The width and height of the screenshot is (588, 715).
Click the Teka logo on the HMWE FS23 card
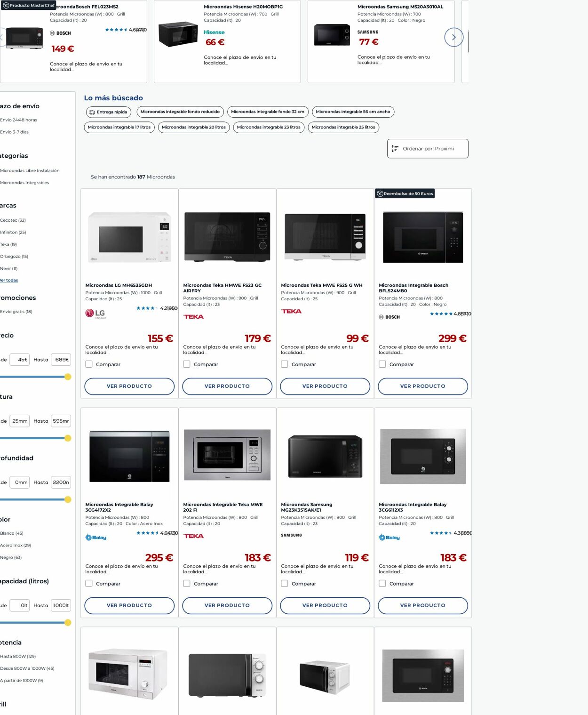[x=193, y=317]
